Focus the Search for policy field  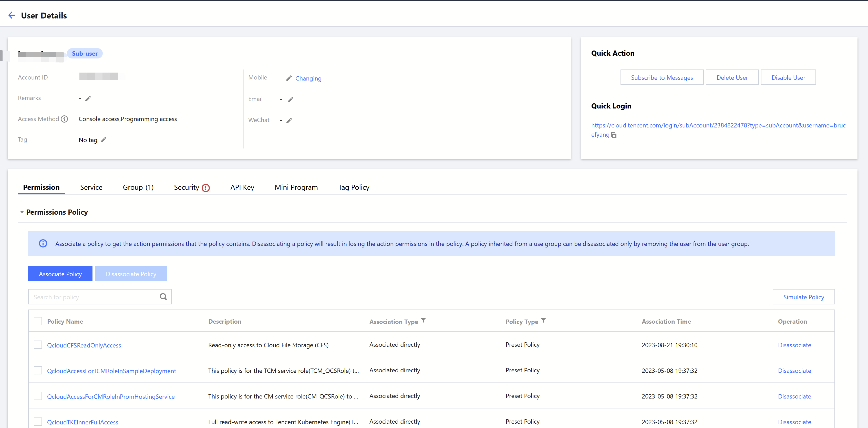click(94, 297)
